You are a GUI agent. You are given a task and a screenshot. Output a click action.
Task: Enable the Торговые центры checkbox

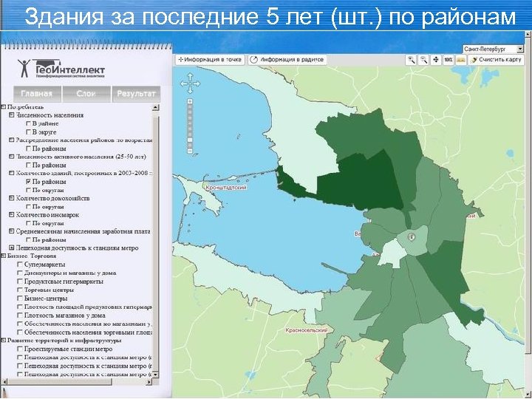[x=21, y=290]
